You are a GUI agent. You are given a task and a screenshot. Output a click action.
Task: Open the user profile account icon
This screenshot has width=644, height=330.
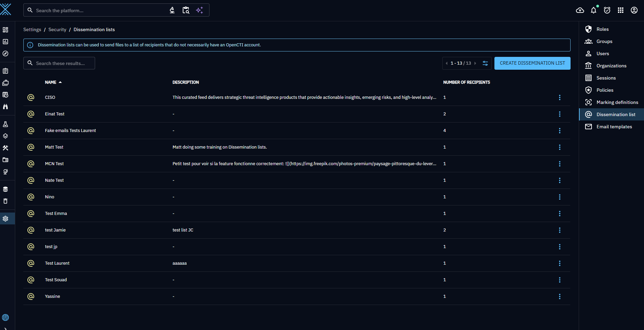pyautogui.click(x=634, y=10)
